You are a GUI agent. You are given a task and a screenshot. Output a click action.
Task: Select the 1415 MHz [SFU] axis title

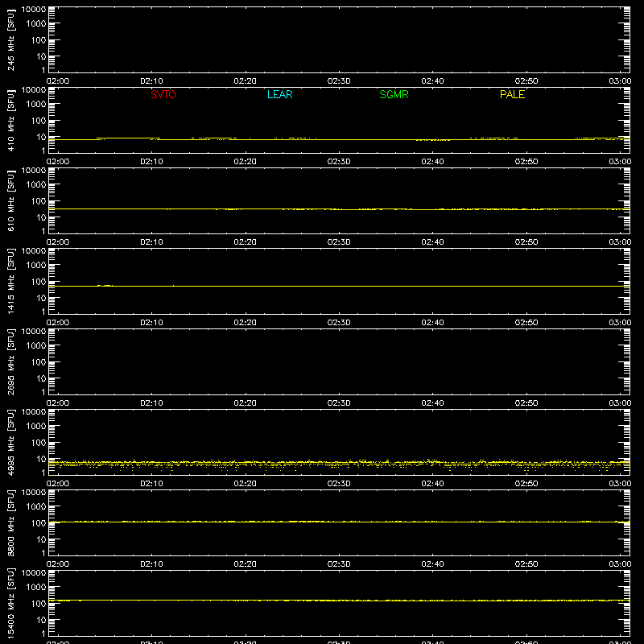(x=10, y=281)
